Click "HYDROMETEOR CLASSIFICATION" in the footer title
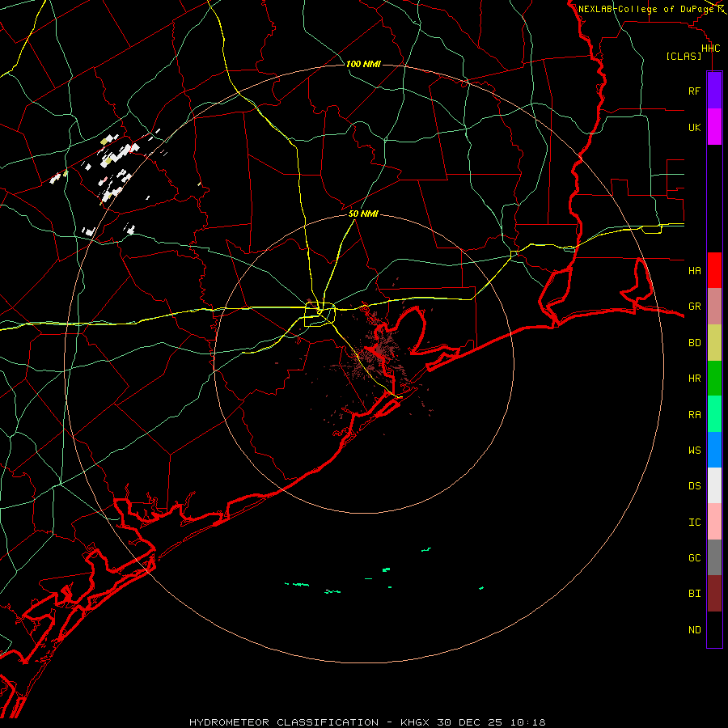 (284, 722)
